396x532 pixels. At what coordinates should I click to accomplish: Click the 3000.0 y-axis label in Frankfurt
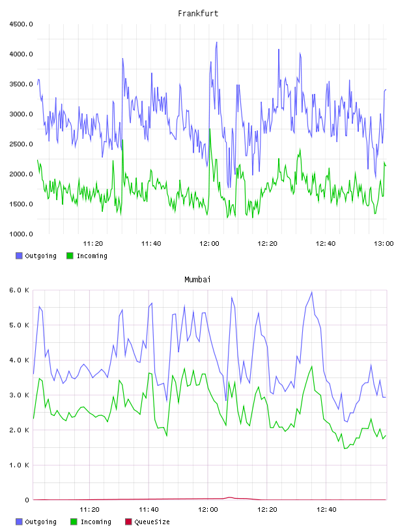click(21, 114)
